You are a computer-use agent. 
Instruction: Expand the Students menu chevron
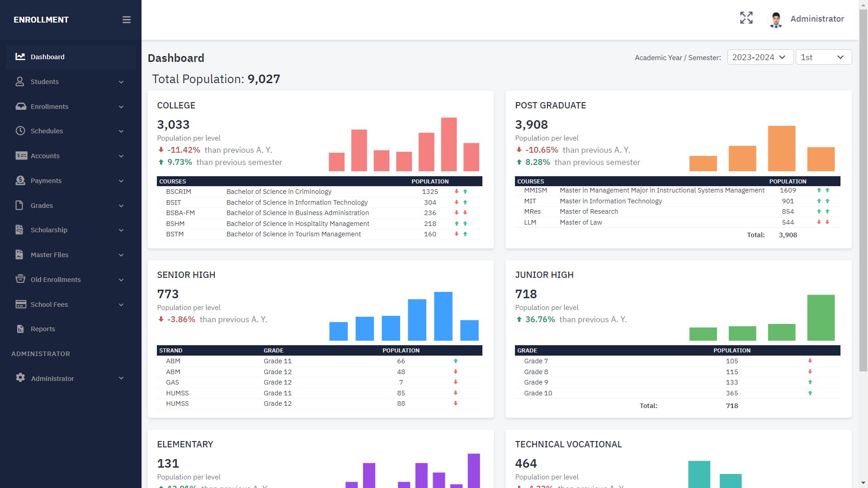(x=121, y=82)
